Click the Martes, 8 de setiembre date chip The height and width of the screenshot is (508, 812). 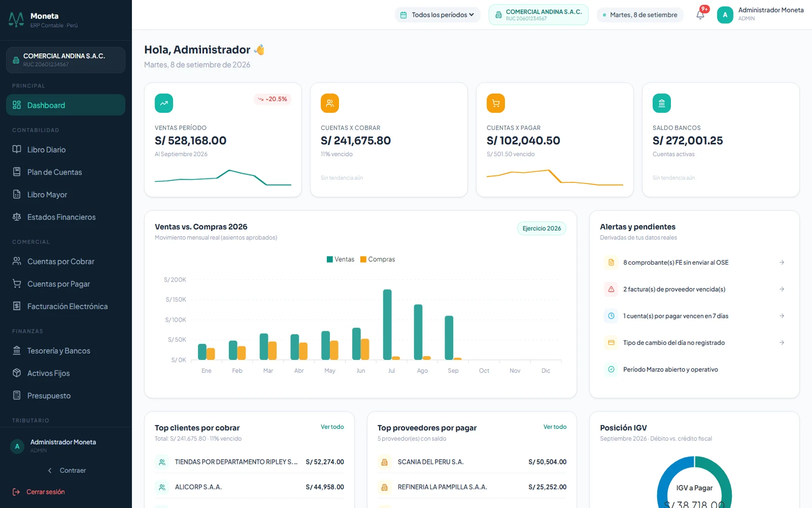(x=640, y=15)
